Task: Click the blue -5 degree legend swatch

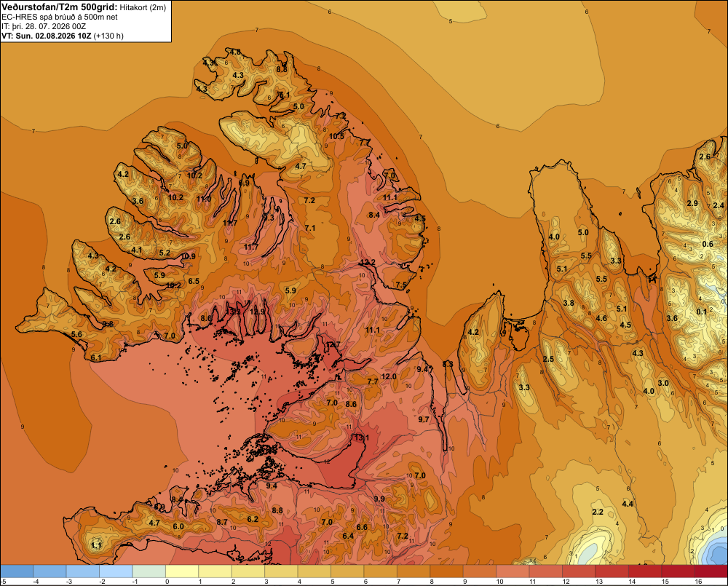Action: coord(17,571)
